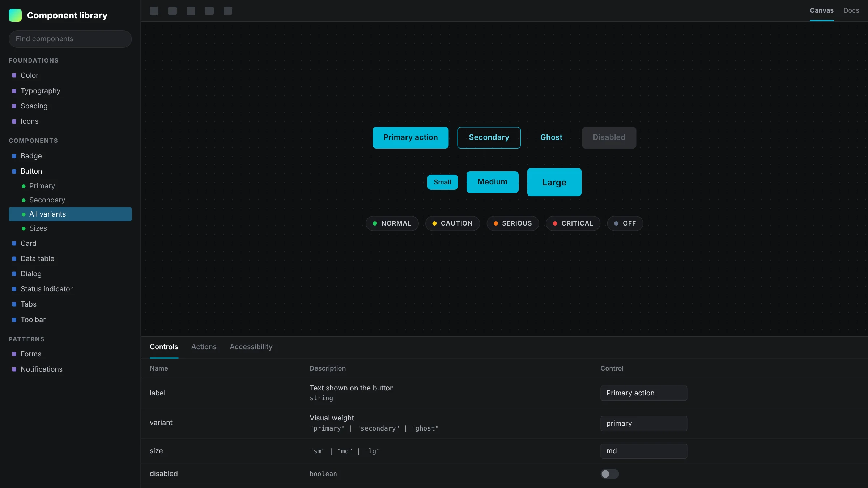Expand the Data table component

tap(70, 258)
